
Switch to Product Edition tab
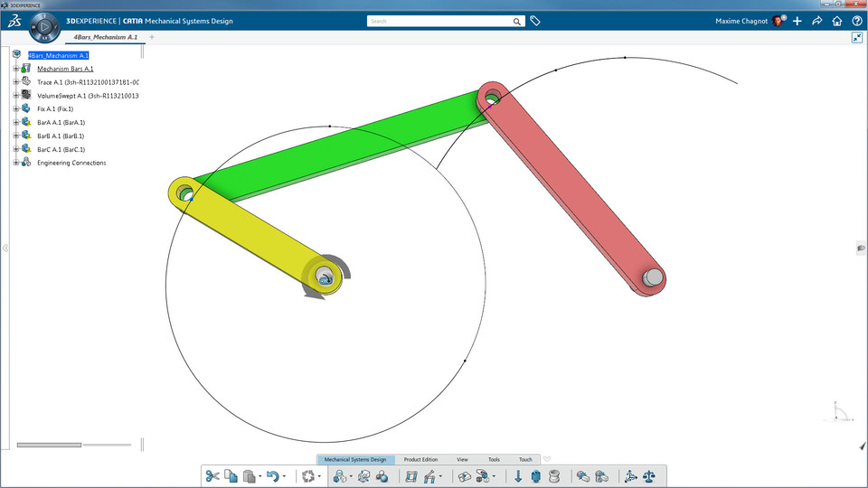tap(420, 459)
